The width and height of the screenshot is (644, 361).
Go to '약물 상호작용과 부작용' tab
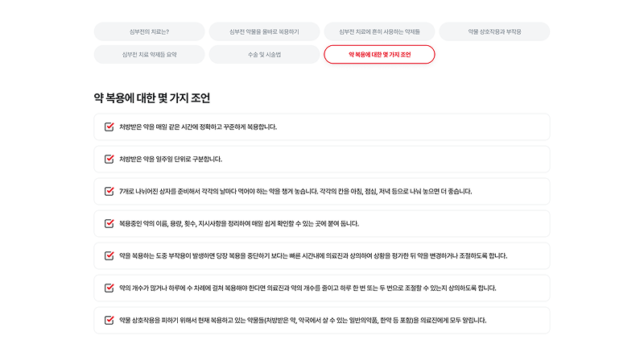click(494, 31)
